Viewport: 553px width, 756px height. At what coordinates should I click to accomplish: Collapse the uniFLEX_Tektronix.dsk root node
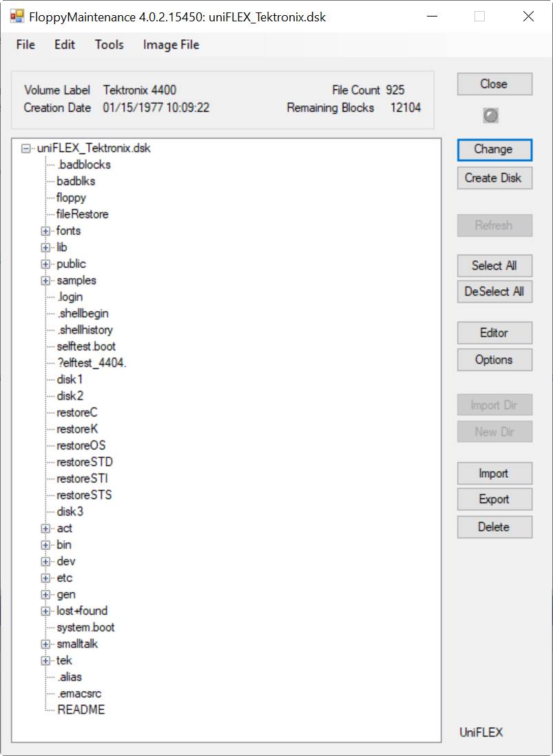coord(26,148)
